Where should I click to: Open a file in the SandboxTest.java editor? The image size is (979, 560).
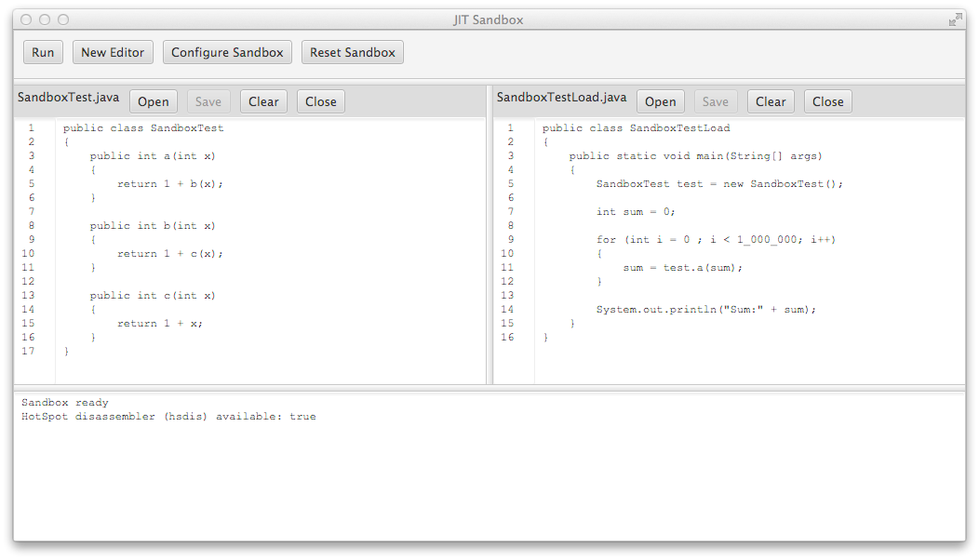[153, 100]
